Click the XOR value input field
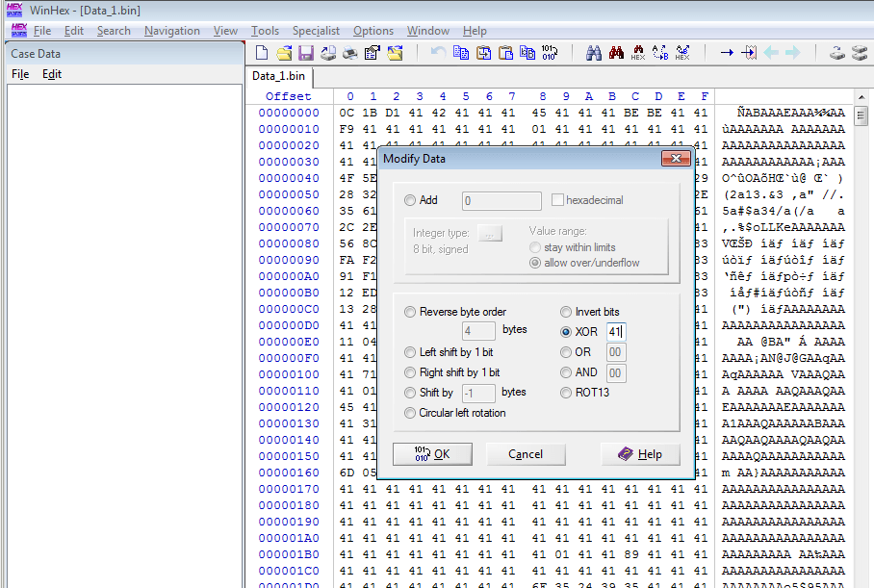The height and width of the screenshot is (588, 874). 616,332
